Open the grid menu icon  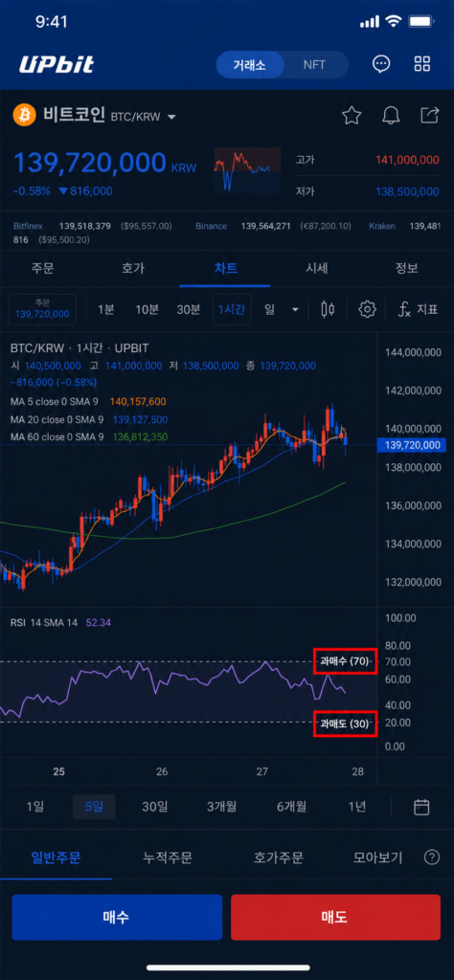pyautogui.click(x=422, y=64)
